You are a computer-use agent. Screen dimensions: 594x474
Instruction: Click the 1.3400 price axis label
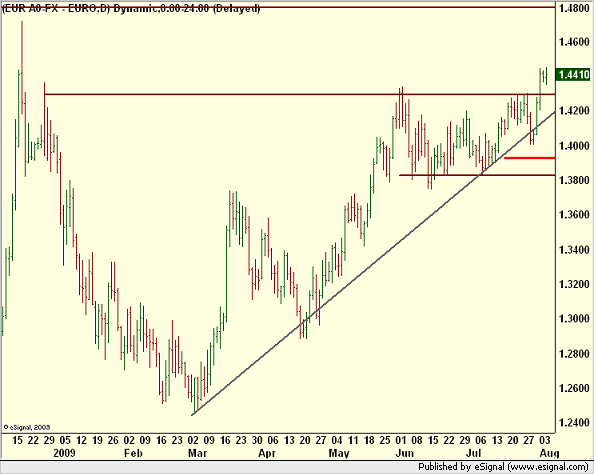[x=574, y=250]
